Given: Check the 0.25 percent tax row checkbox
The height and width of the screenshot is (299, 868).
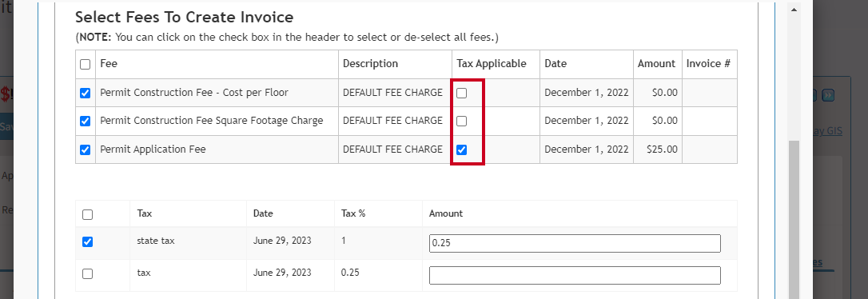Looking at the screenshot, I should (87, 273).
